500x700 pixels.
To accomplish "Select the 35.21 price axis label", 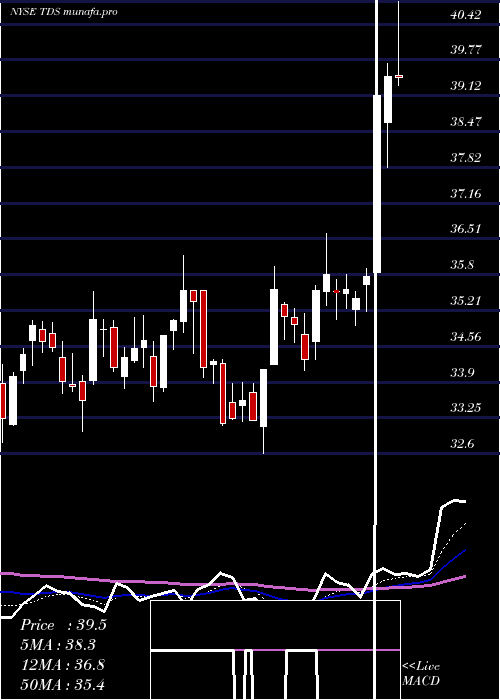I will tap(466, 300).
